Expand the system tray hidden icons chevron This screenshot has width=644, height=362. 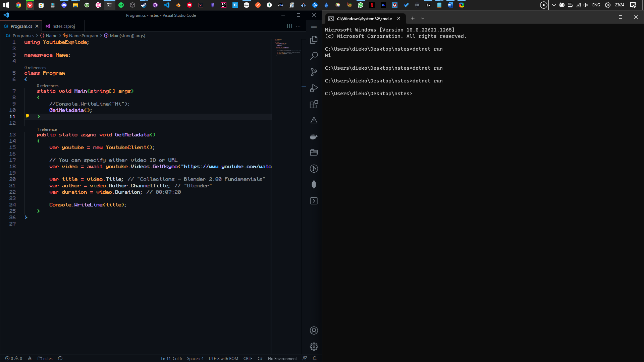pyautogui.click(x=554, y=5)
